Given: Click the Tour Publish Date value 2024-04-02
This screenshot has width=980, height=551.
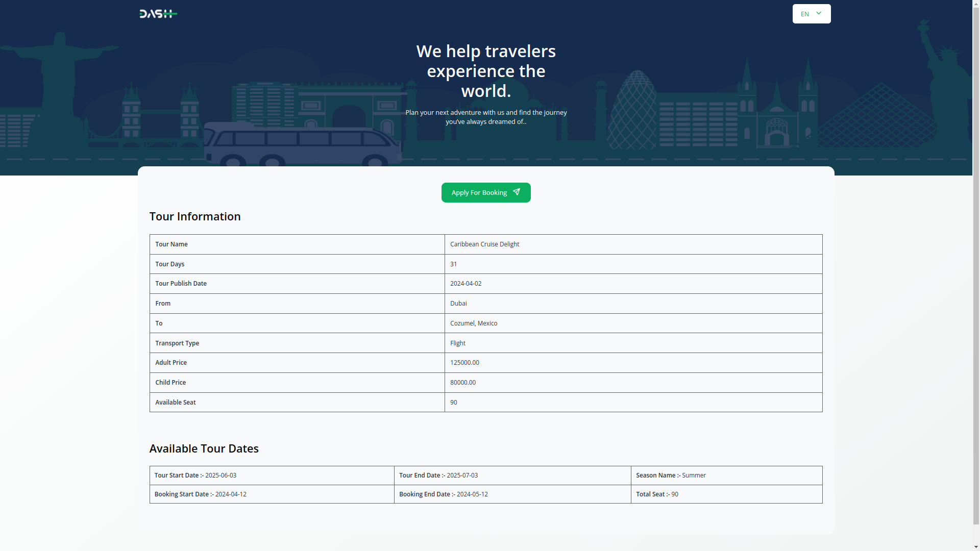Looking at the screenshot, I should (x=465, y=284).
